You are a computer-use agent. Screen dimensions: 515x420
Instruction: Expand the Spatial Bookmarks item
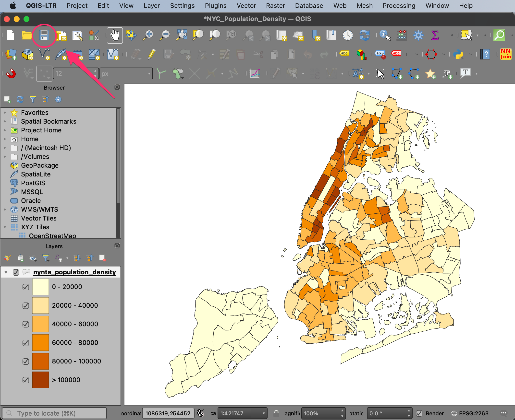(5, 121)
